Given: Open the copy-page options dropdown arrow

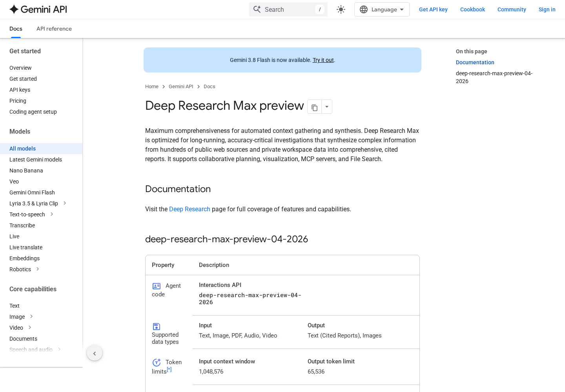Looking at the screenshot, I should [x=327, y=107].
